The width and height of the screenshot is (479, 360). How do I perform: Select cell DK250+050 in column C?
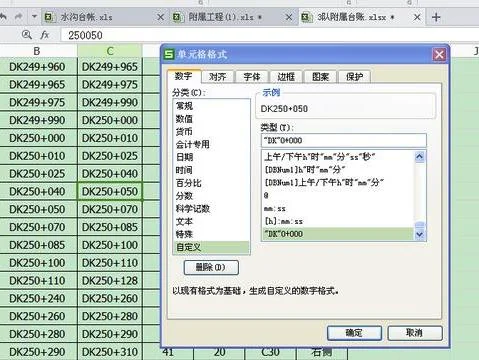(x=110, y=191)
